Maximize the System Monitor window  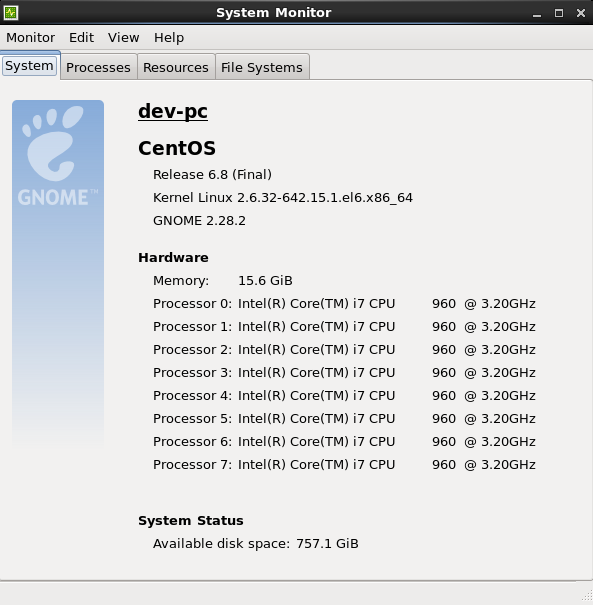point(559,13)
